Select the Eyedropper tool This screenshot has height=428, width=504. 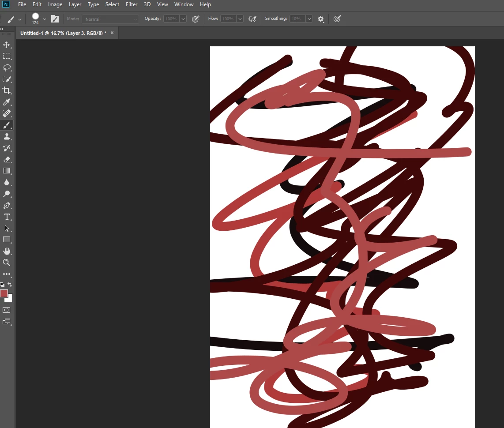click(x=7, y=102)
